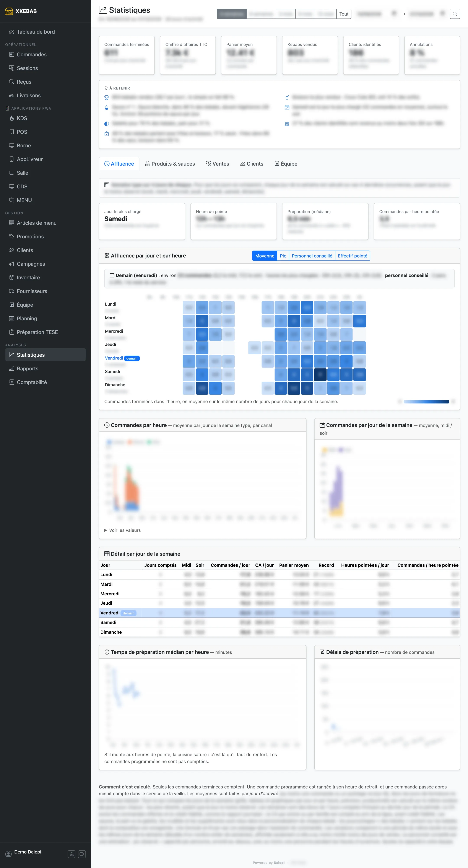Screen dimensions: 468x868
Task: Open the Produits & sauces tab
Action: [x=170, y=164]
